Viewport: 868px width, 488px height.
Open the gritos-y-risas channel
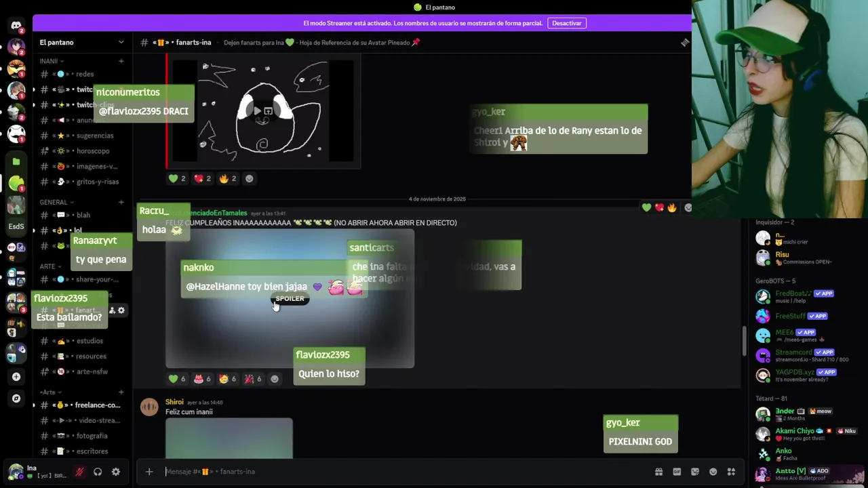coord(81,182)
